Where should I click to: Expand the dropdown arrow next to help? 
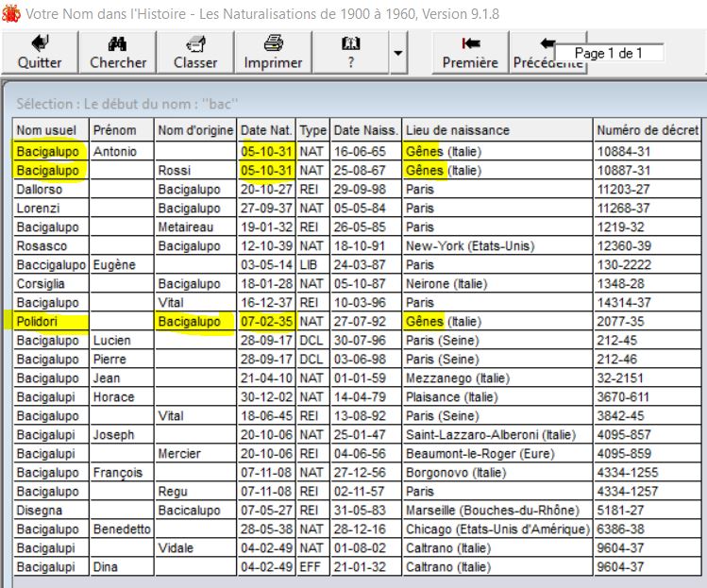tap(398, 52)
